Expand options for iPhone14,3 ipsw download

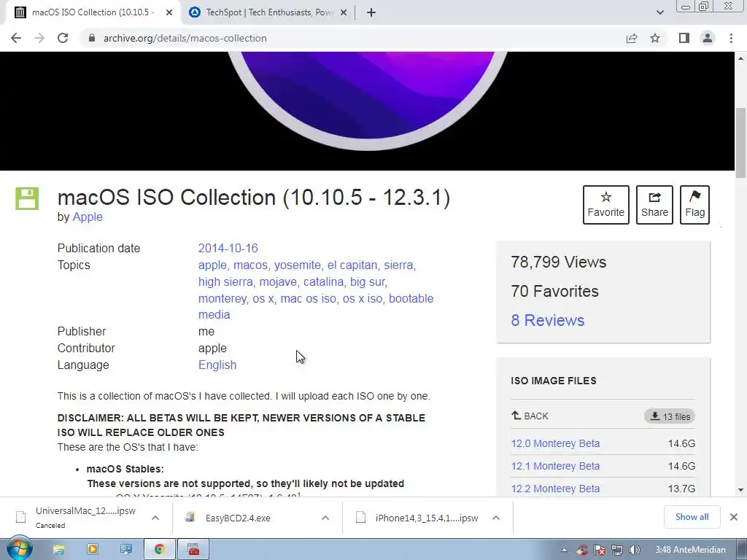(x=496, y=518)
